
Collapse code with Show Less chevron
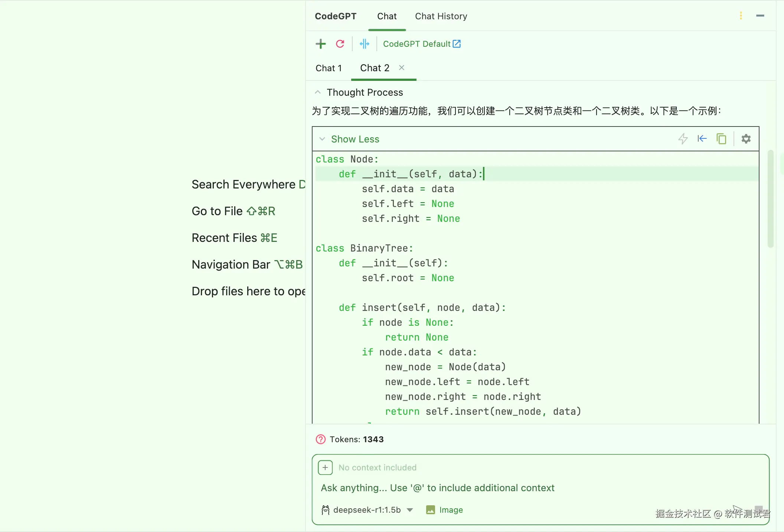322,139
